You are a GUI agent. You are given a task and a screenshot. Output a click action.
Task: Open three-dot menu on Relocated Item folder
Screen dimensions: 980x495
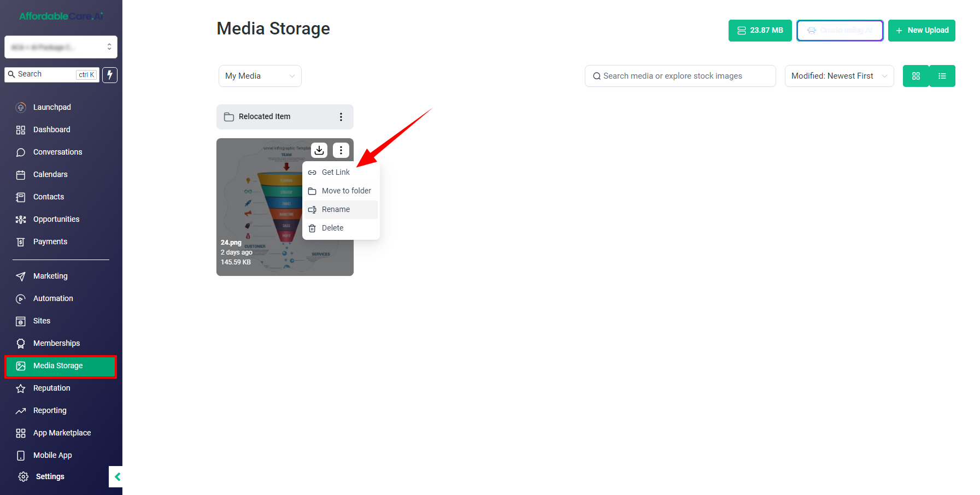[341, 117]
